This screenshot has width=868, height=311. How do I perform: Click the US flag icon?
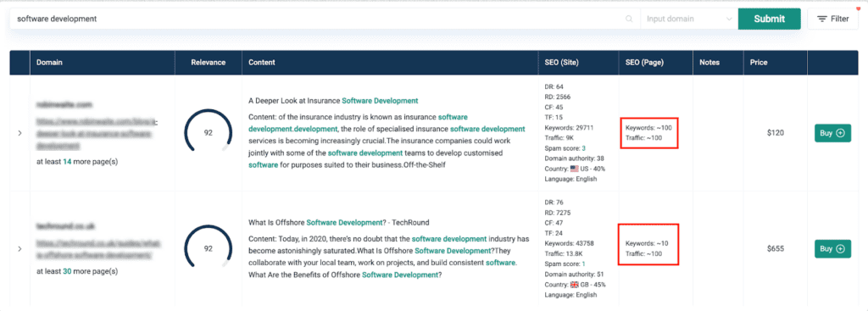(x=574, y=169)
